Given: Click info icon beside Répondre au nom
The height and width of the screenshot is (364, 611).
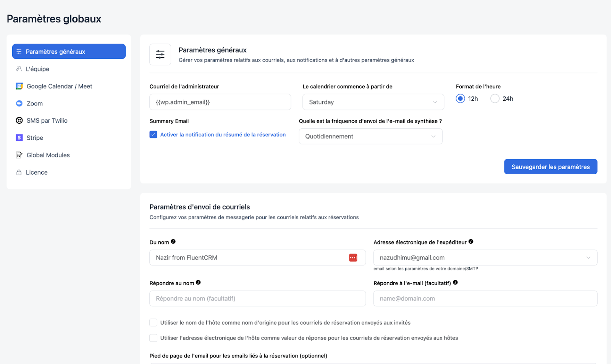Looking at the screenshot, I should [198, 283].
